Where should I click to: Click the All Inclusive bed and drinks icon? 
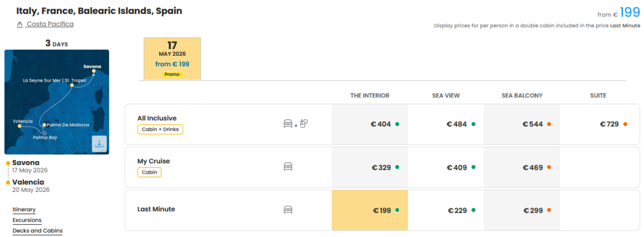point(296,124)
